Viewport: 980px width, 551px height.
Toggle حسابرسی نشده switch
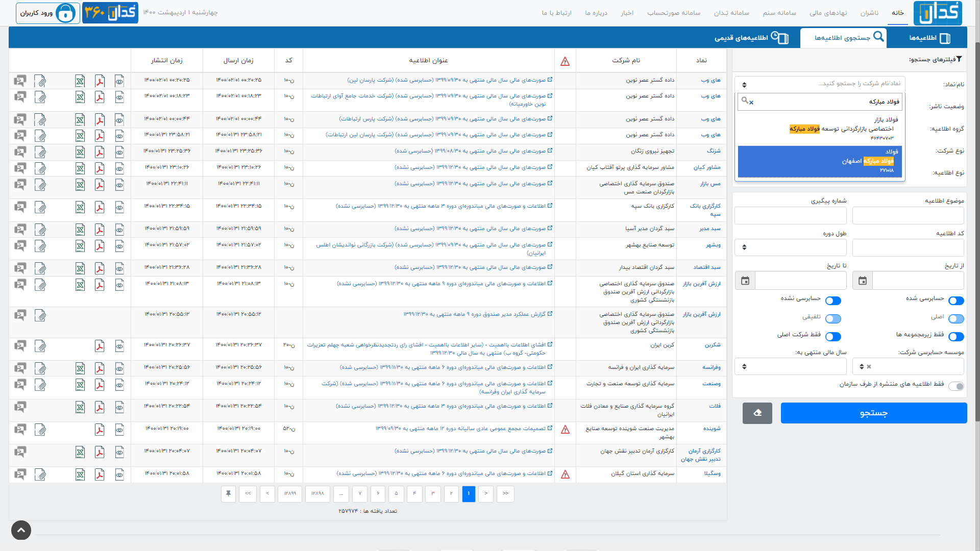click(833, 301)
